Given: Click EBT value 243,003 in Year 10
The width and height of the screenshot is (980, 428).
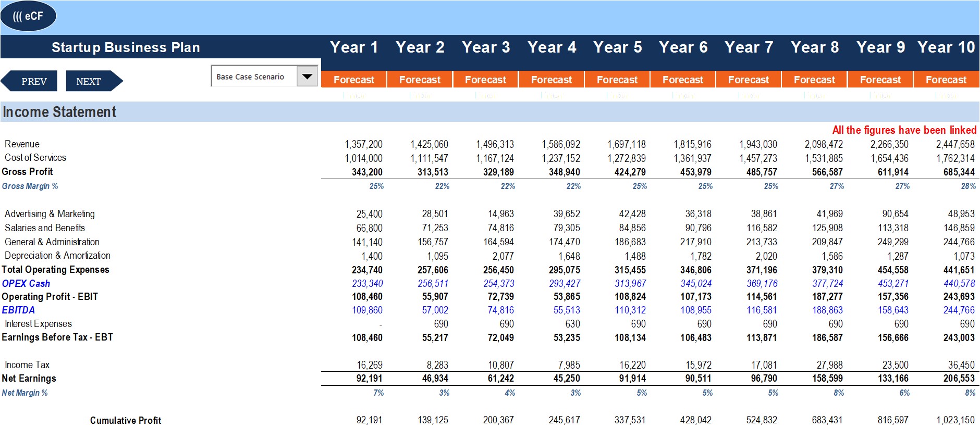Looking at the screenshot, I should click(959, 338).
